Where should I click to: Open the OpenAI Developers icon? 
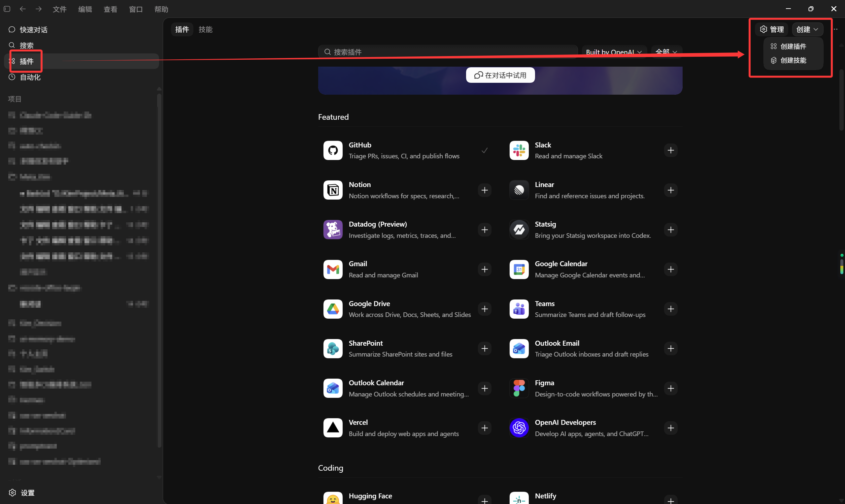519,428
